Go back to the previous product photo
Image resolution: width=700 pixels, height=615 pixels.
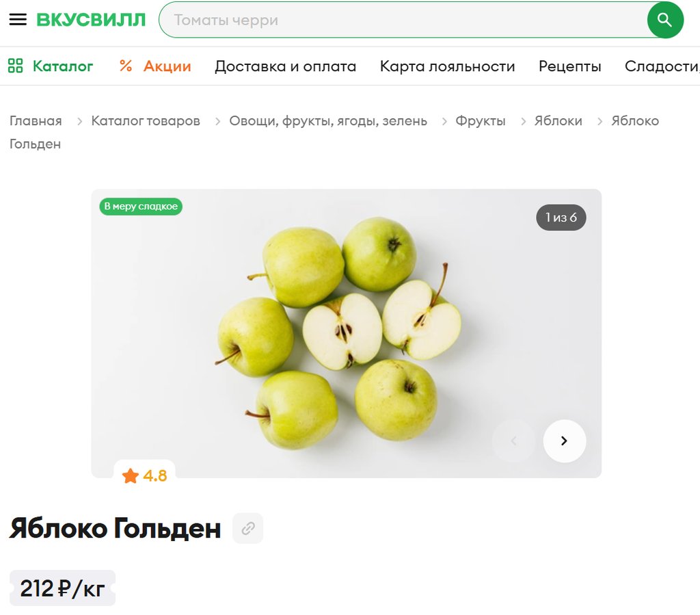pyautogui.click(x=513, y=441)
